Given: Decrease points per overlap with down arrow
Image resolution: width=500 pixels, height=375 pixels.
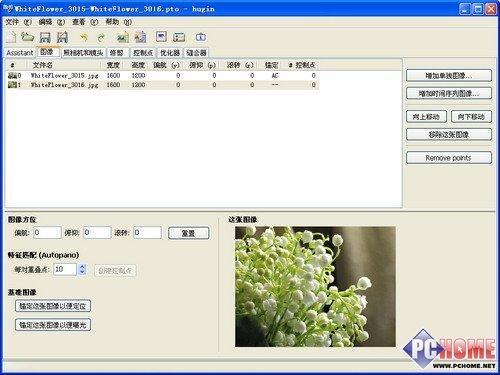Looking at the screenshot, I should tap(82, 272).
